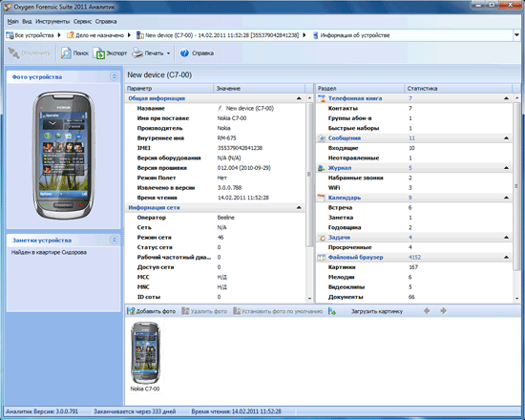
Task: Click the Печать printer icon
Action: (137, 52)
